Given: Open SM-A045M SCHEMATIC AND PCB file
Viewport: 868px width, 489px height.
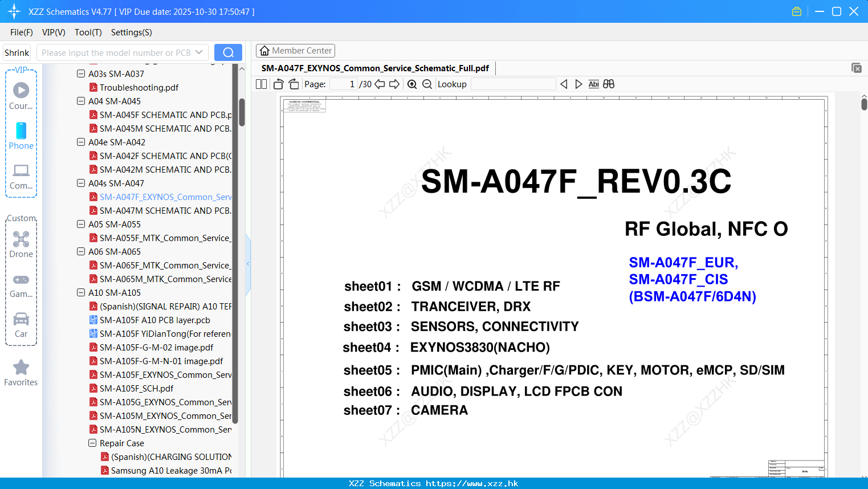Looking at the screenshot, I should 161,128.
